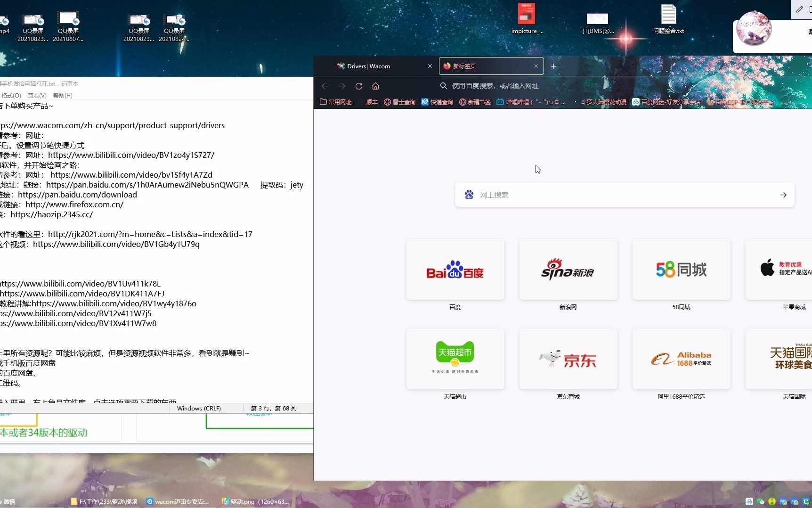The height and width of the screenshot is (508, 812).
Task: Select the 新标签页 tab
Action: pyautogui.click(x=491, y=66)
